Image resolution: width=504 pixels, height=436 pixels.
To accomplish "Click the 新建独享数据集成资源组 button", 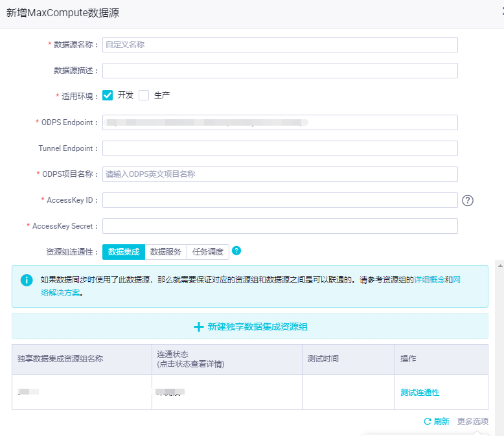I will pyautogui.click(x=250, y=327).
